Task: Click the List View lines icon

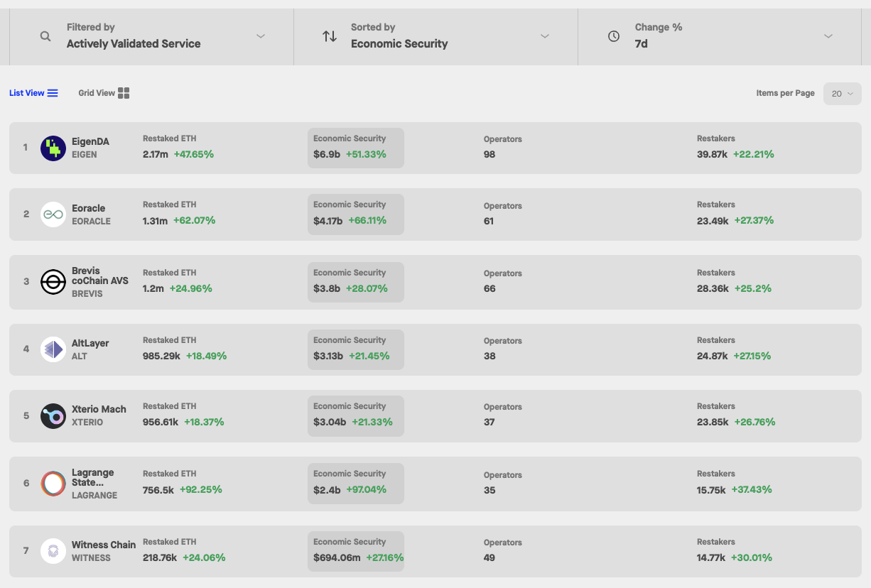Action: coord(53,93)
